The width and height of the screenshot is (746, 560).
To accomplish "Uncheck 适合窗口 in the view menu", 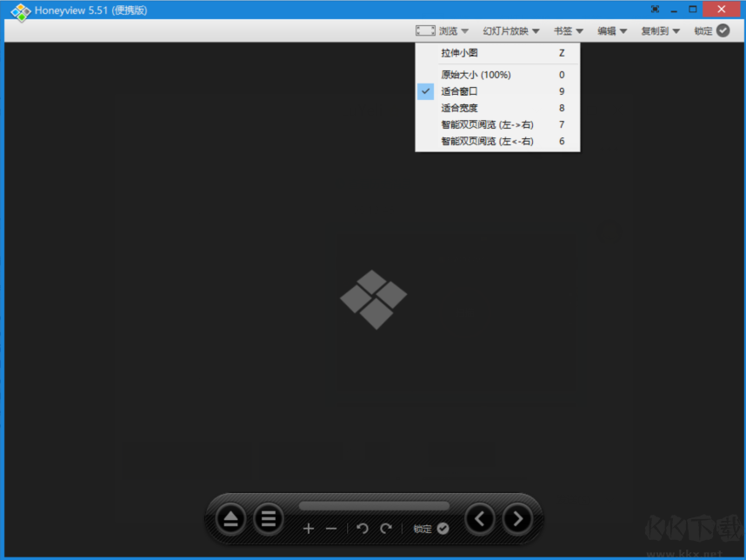I will 460,90.
